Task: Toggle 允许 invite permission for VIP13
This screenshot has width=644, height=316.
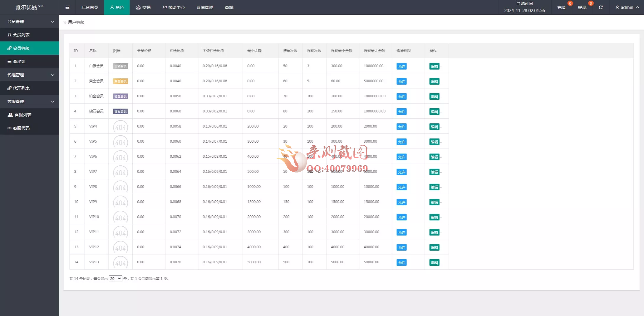Action: point(401,263)
